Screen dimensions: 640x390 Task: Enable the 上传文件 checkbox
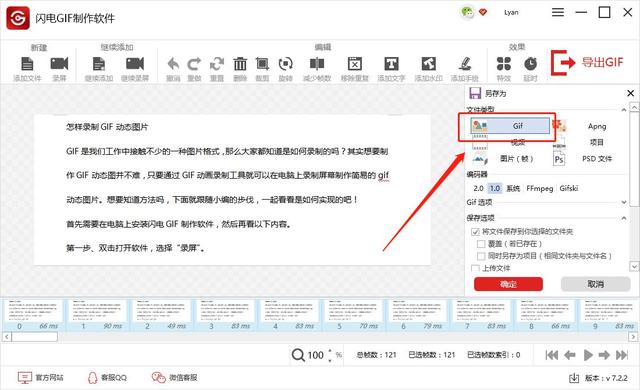tap(475, 268)
